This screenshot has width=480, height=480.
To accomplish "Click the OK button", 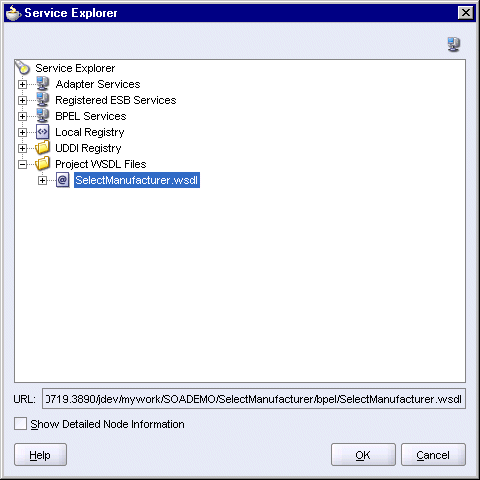I will tap(363, 455).
